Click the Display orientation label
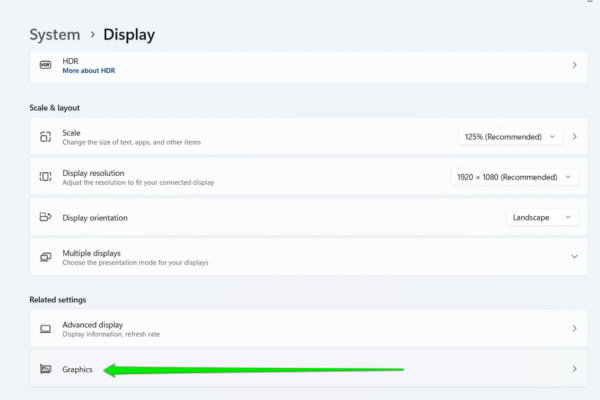Viewport: 600px width, 400px height. click(95, 218)
